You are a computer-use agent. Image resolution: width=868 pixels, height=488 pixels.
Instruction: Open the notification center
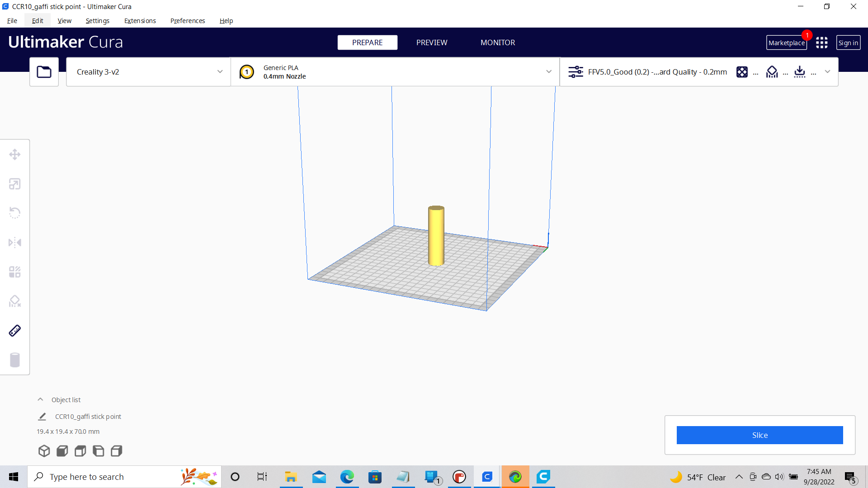pos(850,477)
